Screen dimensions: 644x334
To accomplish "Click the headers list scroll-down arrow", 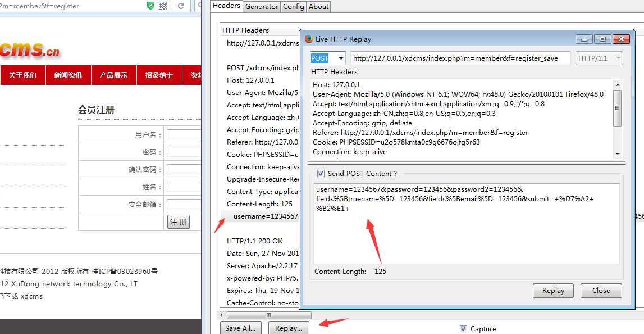I will pos(618,154).
